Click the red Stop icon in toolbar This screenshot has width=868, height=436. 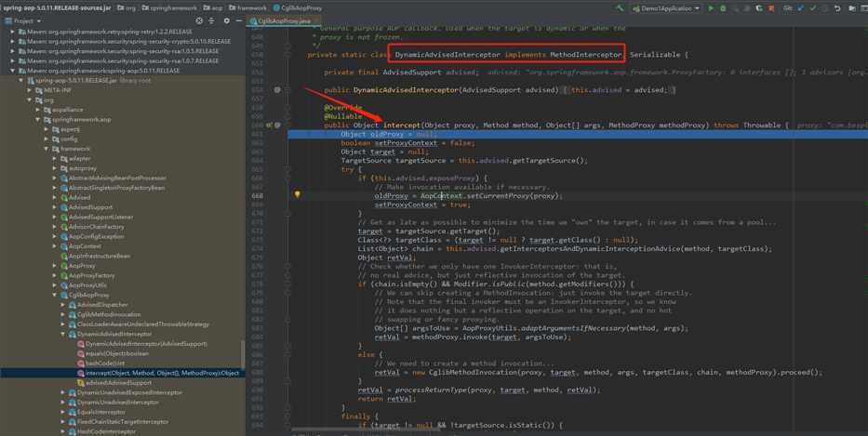pyautogui.click(x=771, y=8)
